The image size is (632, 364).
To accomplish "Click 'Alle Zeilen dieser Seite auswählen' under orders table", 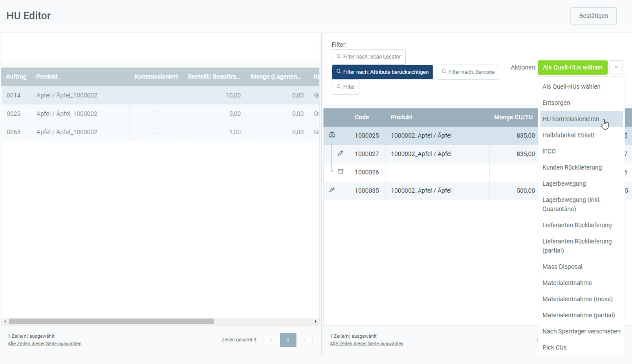I will 44,344.
